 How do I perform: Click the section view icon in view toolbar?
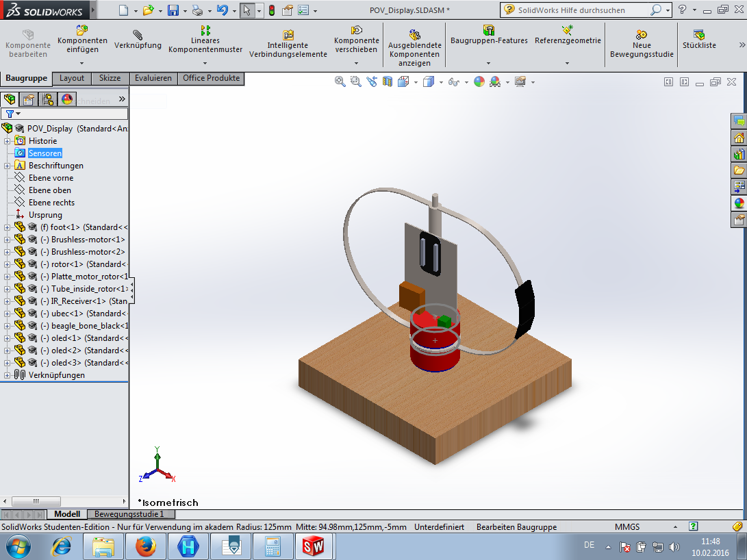point(388,82)
